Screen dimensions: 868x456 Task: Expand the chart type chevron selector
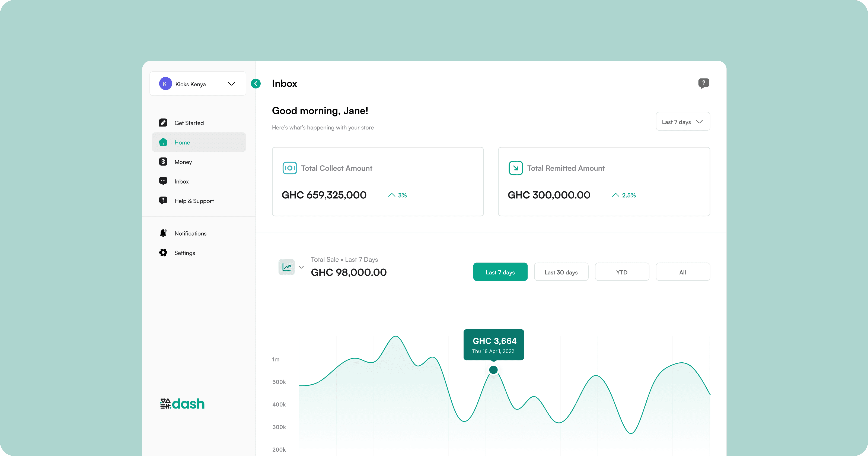coord(301,267)
